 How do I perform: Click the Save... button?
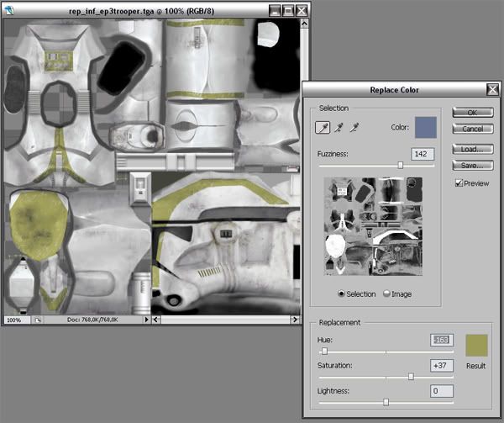tap(472, 166)
